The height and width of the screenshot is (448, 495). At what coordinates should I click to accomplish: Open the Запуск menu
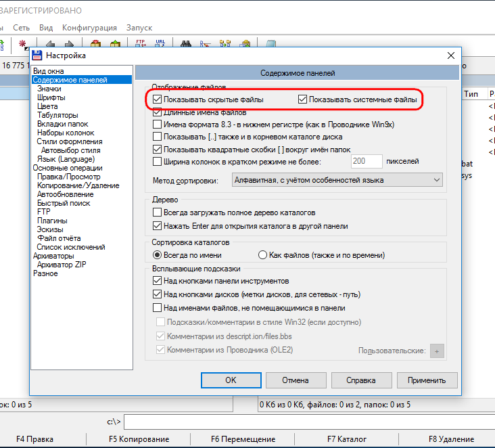[x=139, y=28]
